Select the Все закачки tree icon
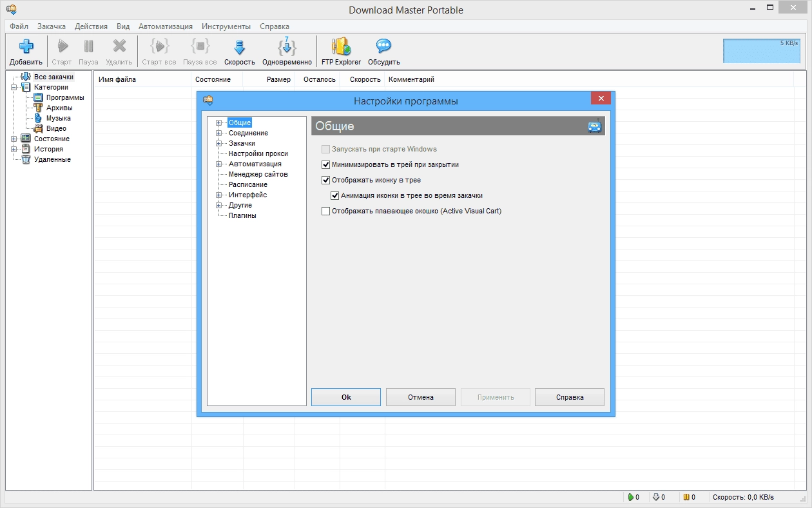This screenshot has height=508, width=812. (26, 77)
